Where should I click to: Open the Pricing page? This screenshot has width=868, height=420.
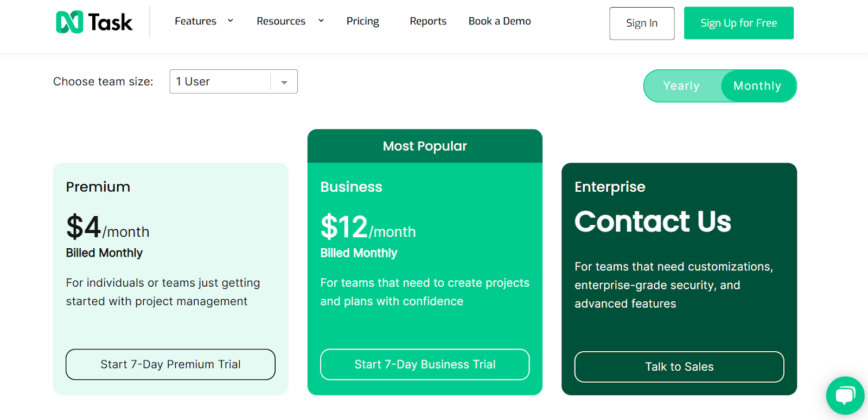point(363,21)
